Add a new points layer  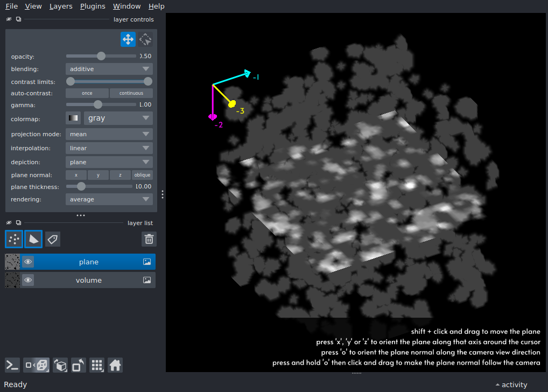click(x=13, y=239)
